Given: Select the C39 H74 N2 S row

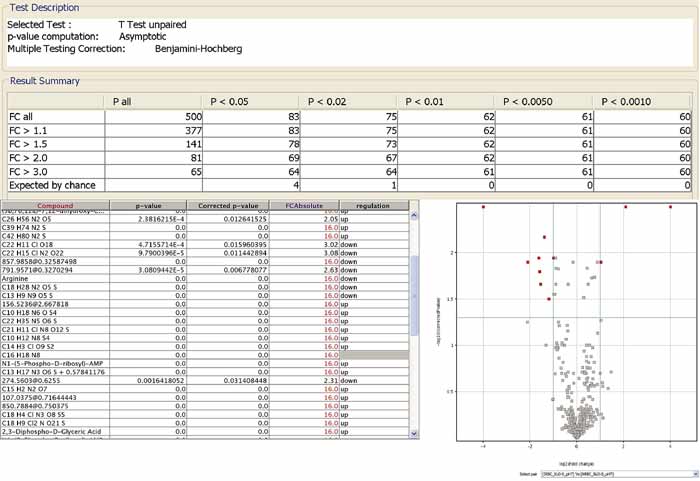Looking at the screenshot, I should [x=204, y=227].
